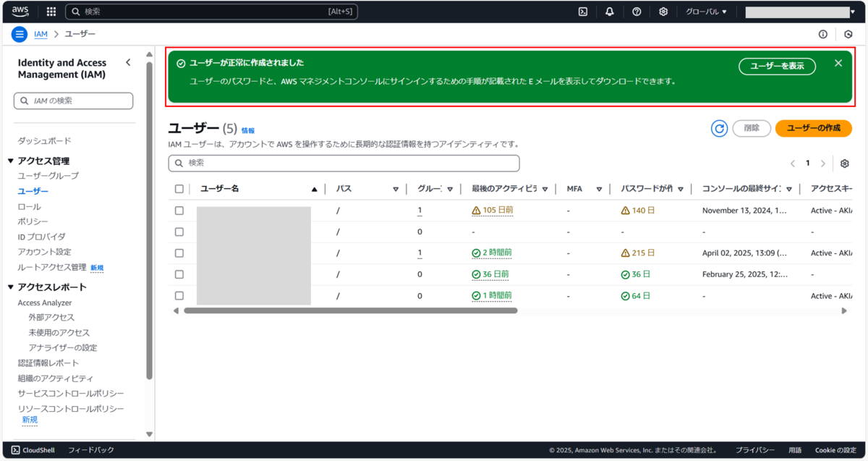Image resolution: width=868 pixels, height=461 pixels.
Task: Open table preferences gear icon
Action: (845, 164)
